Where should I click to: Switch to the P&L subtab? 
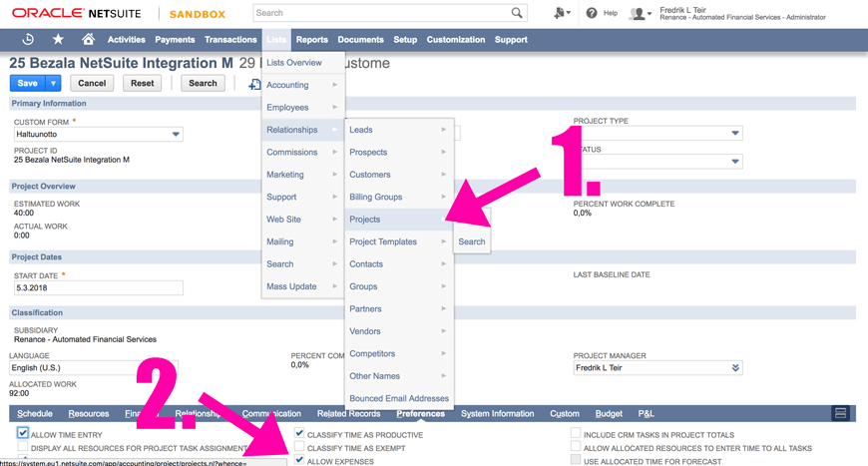[646, 413]
